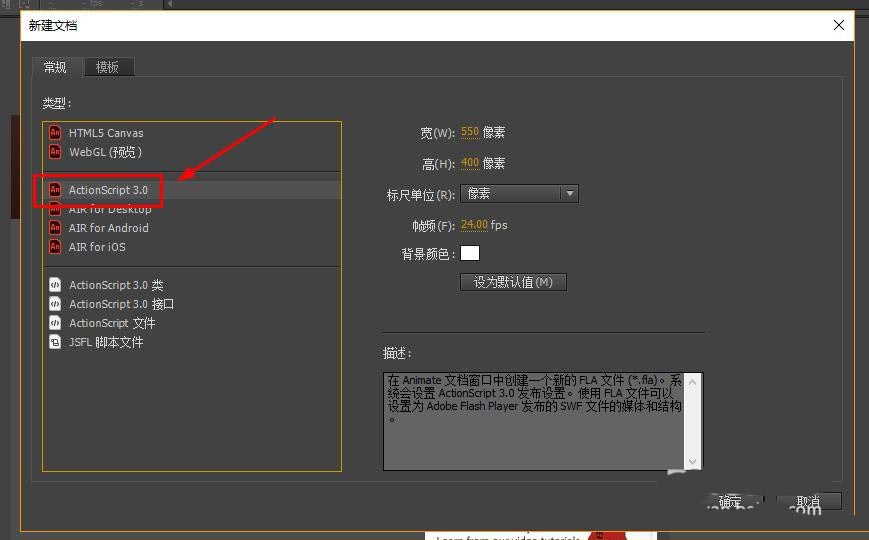The image size is (869, 540).
Task: Click inside the 描述 text box
Action: click(x=534, y=421)
